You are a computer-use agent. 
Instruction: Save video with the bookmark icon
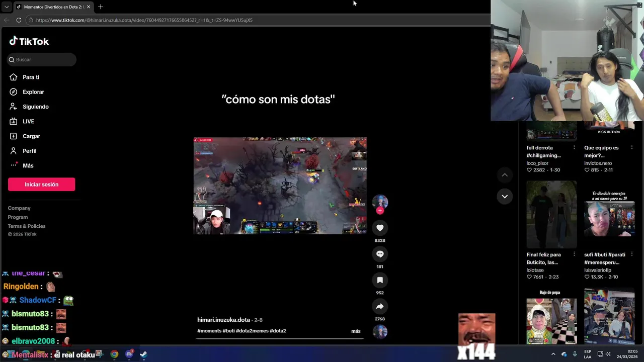click(380, 280)
